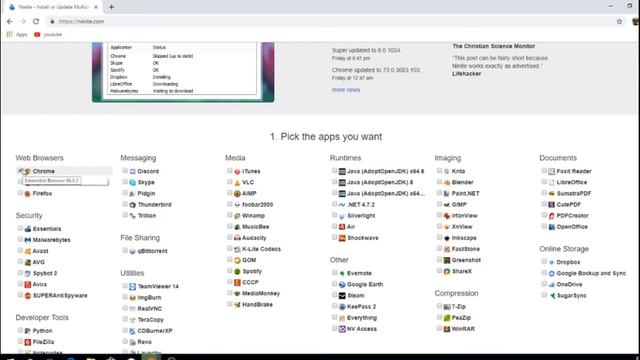The height and width of the screenshot is (360, 640).
Task: Click the SugarSync label
Action: click(x=571, y=296)
